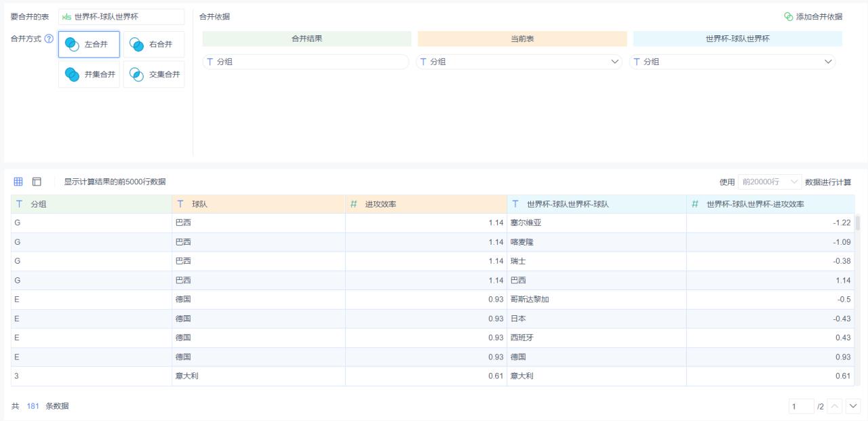Switch to table grid view icon
The image size is (868, 421).
pyautogui.click(x=18, y=182)
